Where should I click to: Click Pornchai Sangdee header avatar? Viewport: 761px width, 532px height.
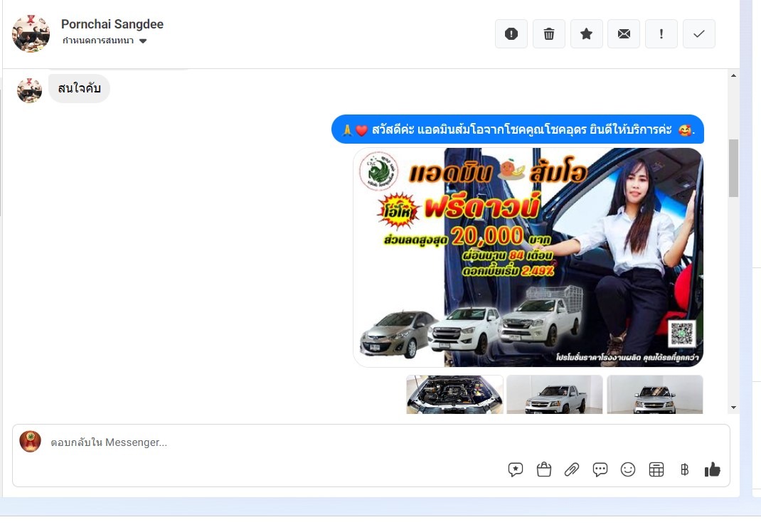pos(31,33)
